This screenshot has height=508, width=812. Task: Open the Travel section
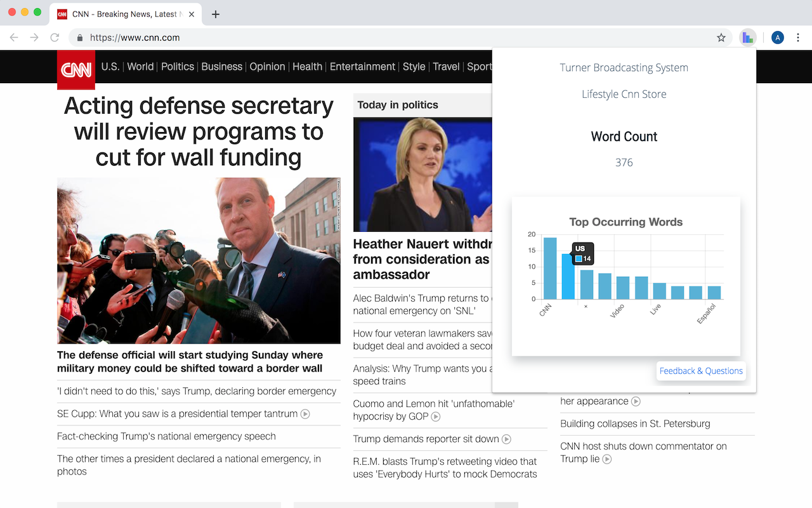pos(446,67)
